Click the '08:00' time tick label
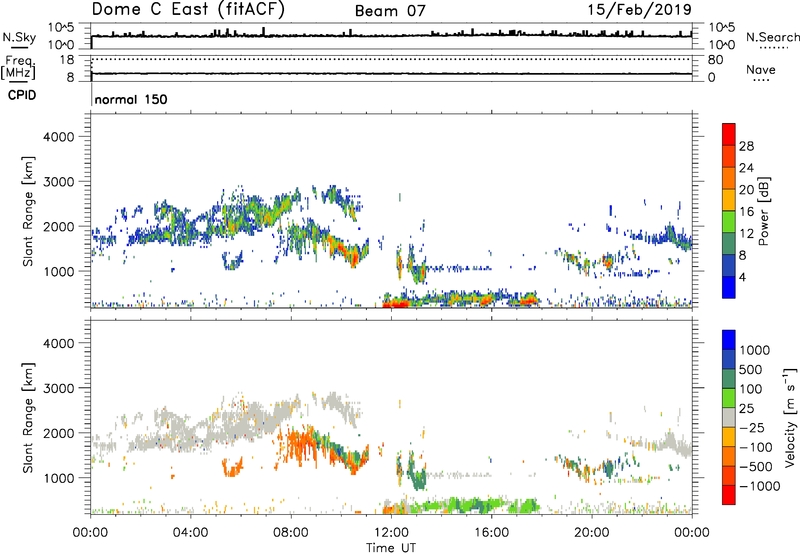 point(291,533)
